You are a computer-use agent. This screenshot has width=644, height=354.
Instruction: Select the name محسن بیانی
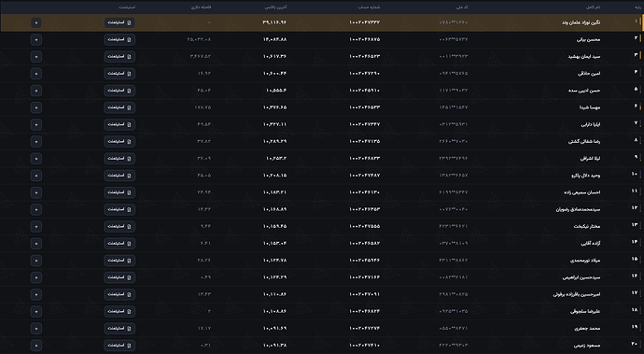click(x=588, y=40)
